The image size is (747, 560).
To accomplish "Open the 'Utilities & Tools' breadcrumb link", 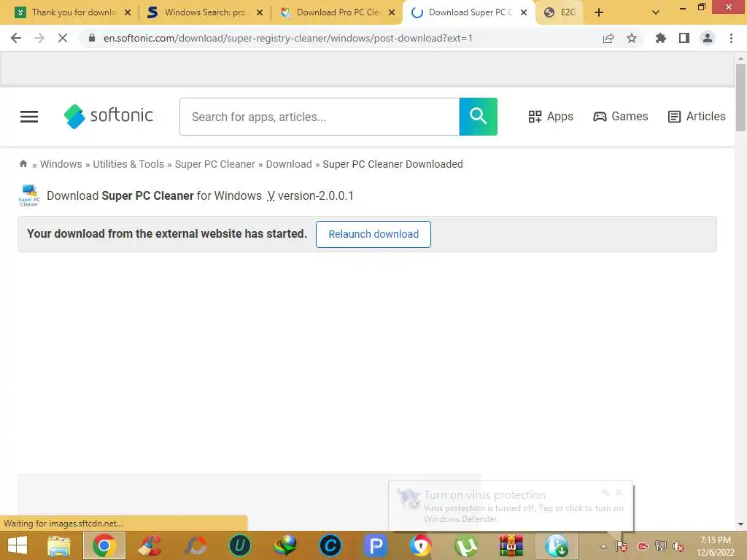I will point(128,164).
